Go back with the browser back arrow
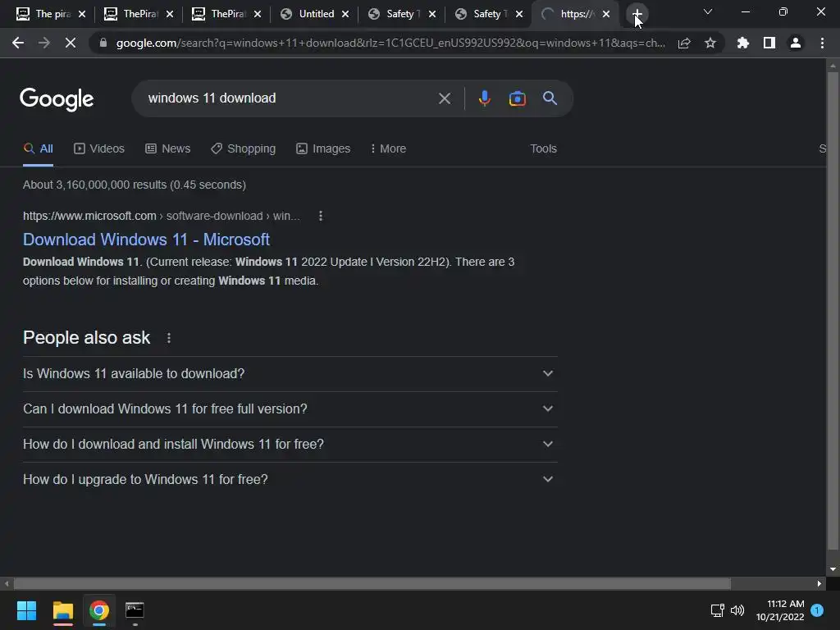 coord(18,43)
